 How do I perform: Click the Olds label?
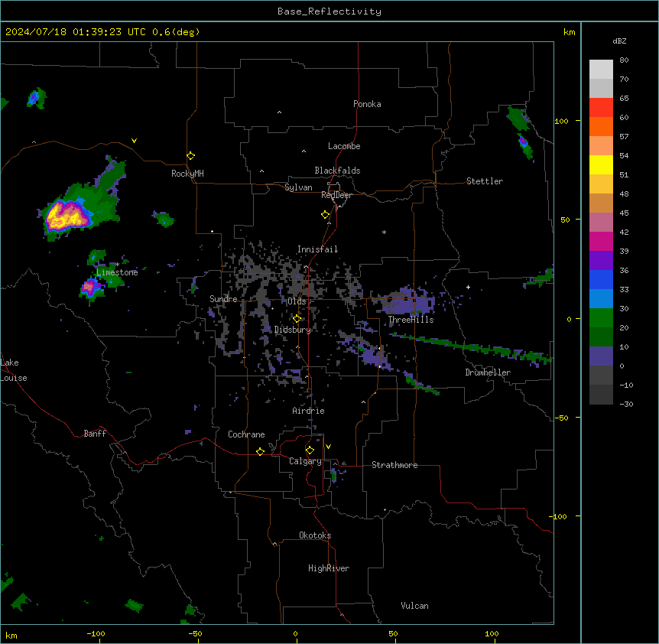point(297,301)
